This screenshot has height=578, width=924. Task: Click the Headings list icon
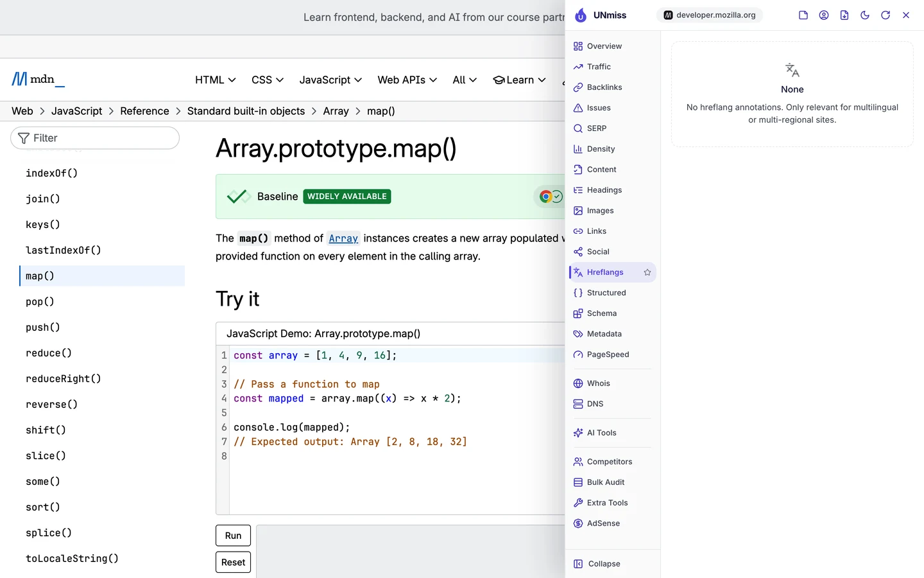point(578,190)
